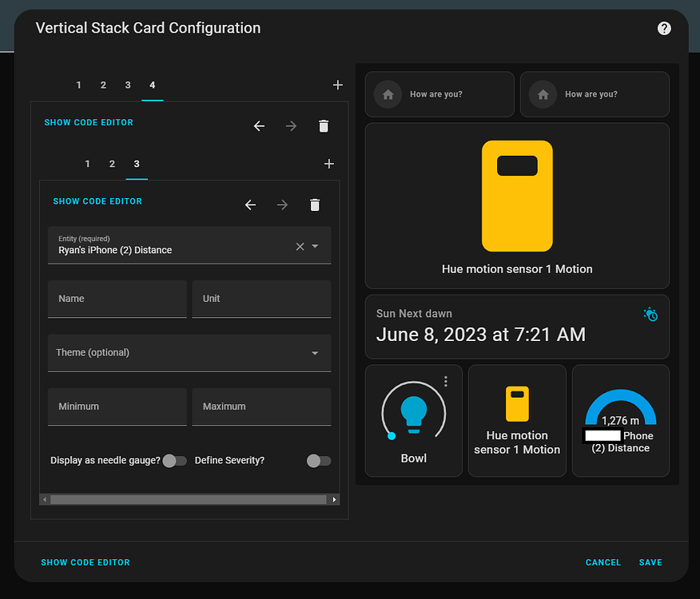
Task: Switch to outer card tab 2
Action: (x=103, y=85)
